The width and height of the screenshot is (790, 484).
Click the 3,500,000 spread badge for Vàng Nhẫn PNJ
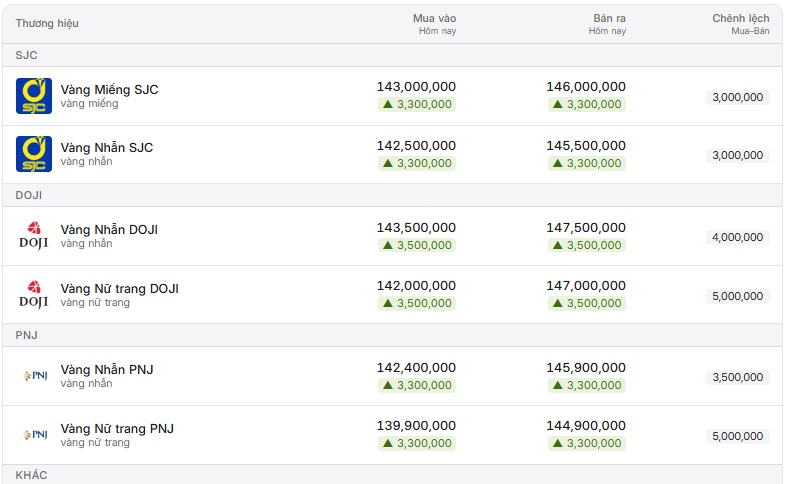click(738, 377)
